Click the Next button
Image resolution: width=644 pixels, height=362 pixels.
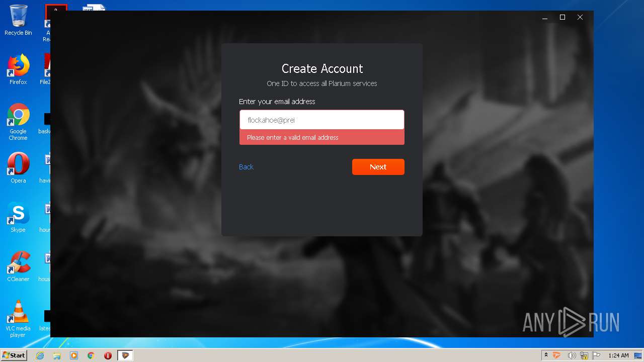378,167
